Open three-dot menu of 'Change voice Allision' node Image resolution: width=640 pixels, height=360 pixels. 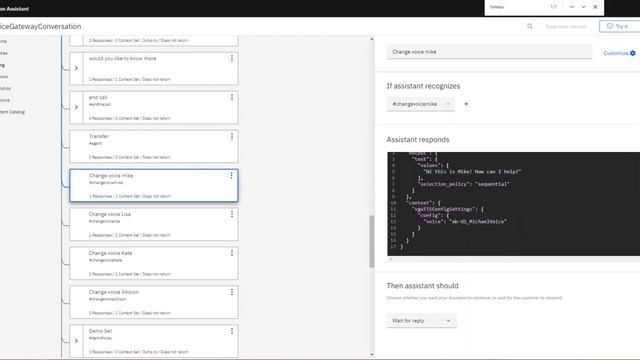pyautogui.click(x=232, y=292)
